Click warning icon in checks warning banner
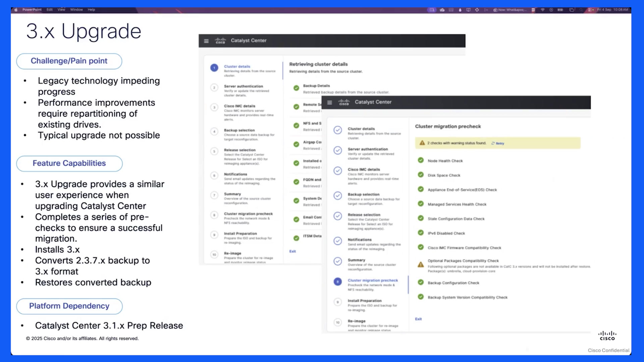Image resolution: width=644 pixels, height=362 pixels. tap(422, 143)
